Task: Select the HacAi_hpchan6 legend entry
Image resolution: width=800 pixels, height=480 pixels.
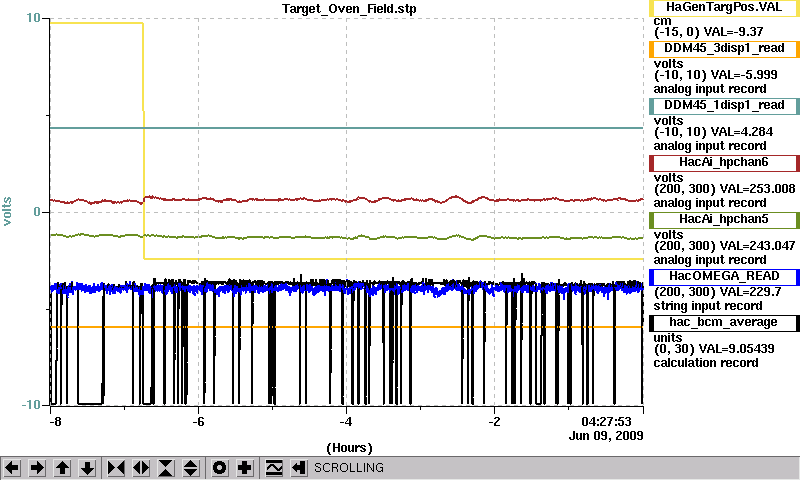Action: click(724, 163)
